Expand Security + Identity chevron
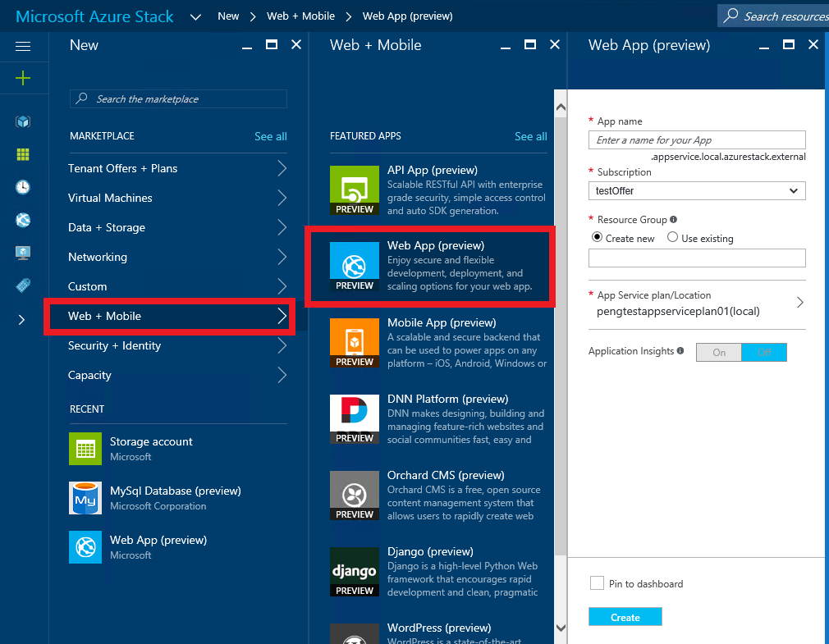 (282, 346)
